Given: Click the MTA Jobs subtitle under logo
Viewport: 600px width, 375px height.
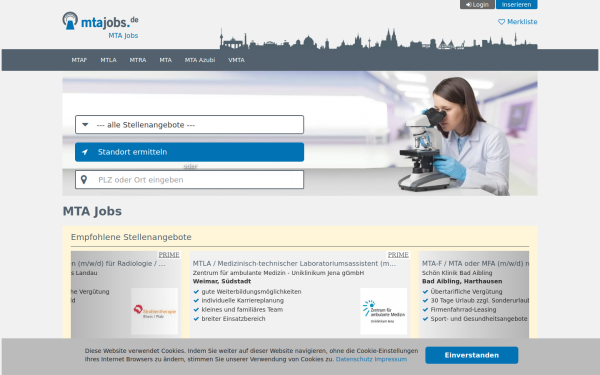Looking at the screenshot, I should coord(123,36).
